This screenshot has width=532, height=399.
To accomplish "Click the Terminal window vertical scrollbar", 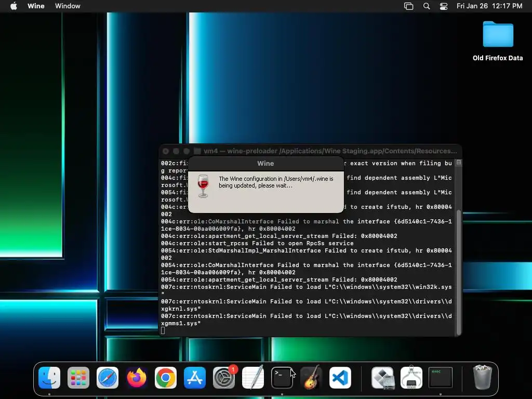I will 459,271.
